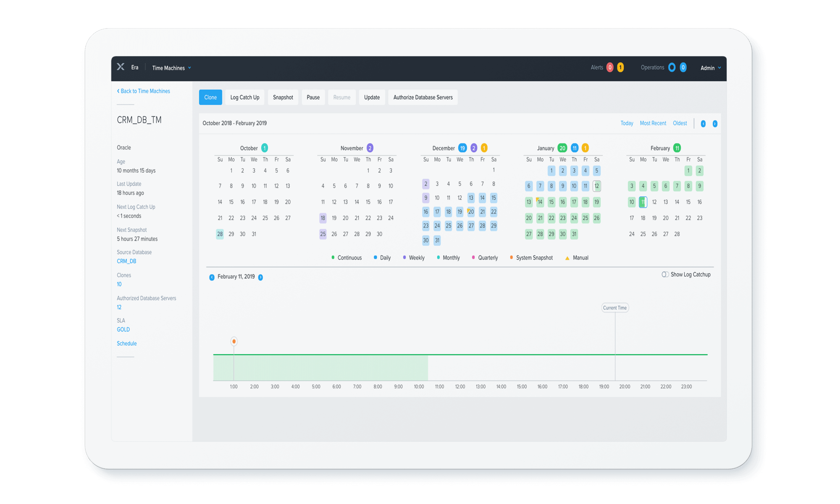Click the Snapshot button
The height and width of the screenshot is (504, 840).
(x=283, y=97)
